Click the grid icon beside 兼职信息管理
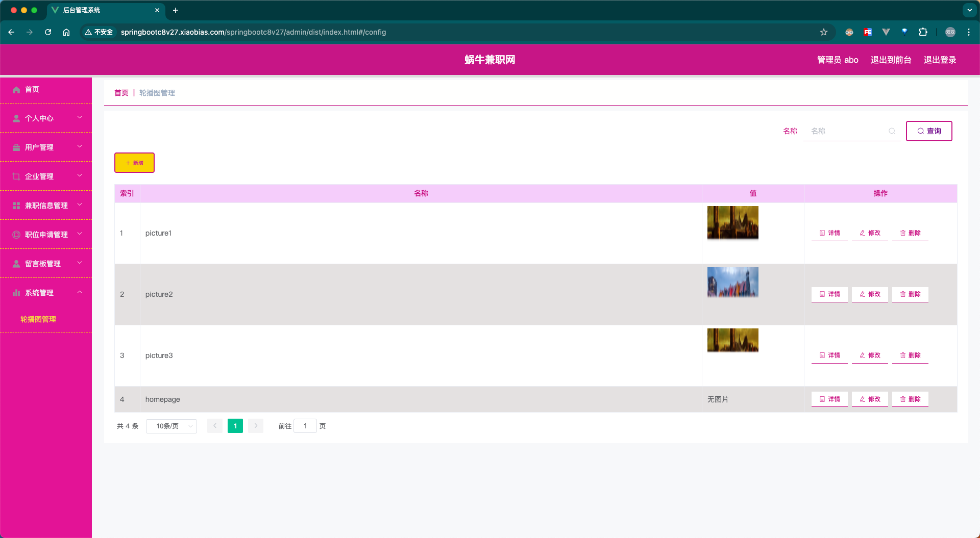The image size is (980, 538). 16,206
